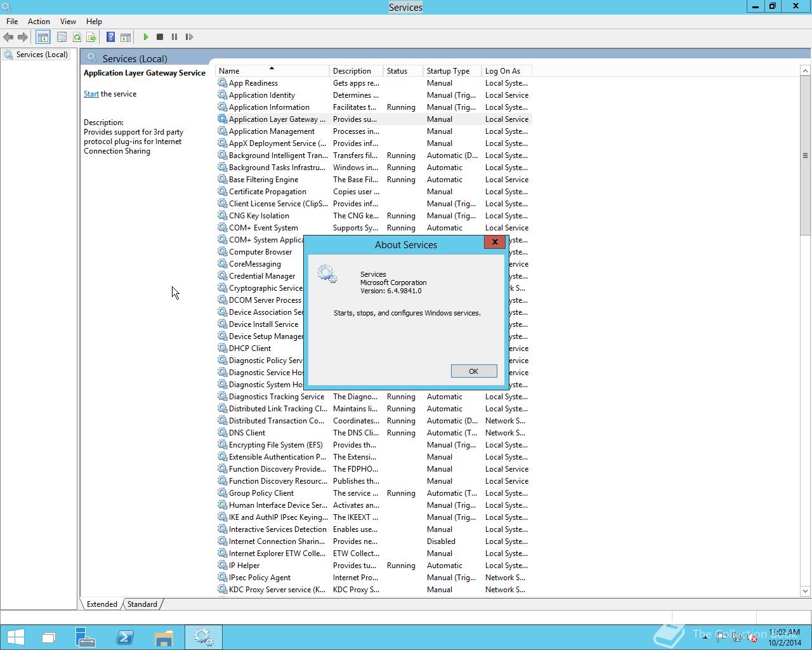Click the IP Helper gear icon
This screenshot has height=650, width=812.
222,566
